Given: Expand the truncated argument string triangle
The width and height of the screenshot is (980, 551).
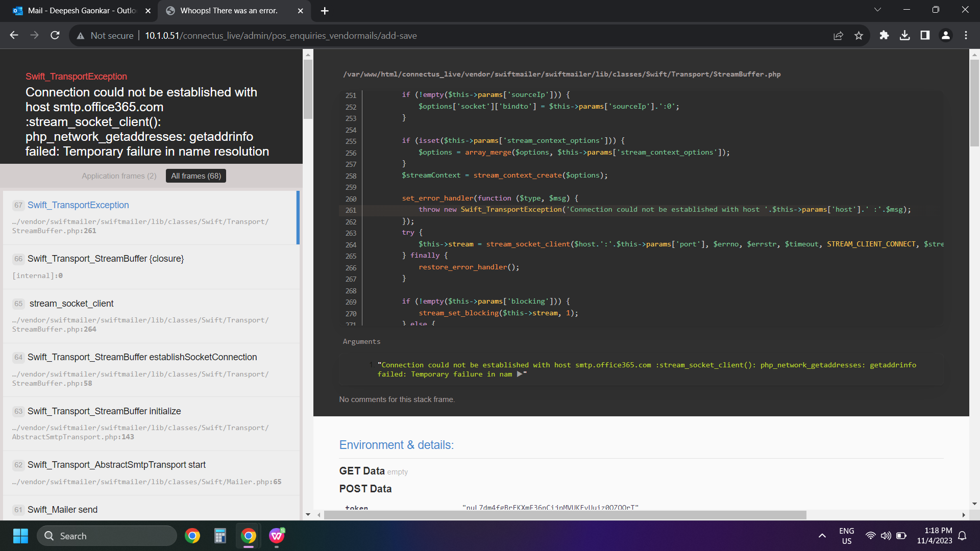Looking at the screenshot, I should [x=520, y=374].
